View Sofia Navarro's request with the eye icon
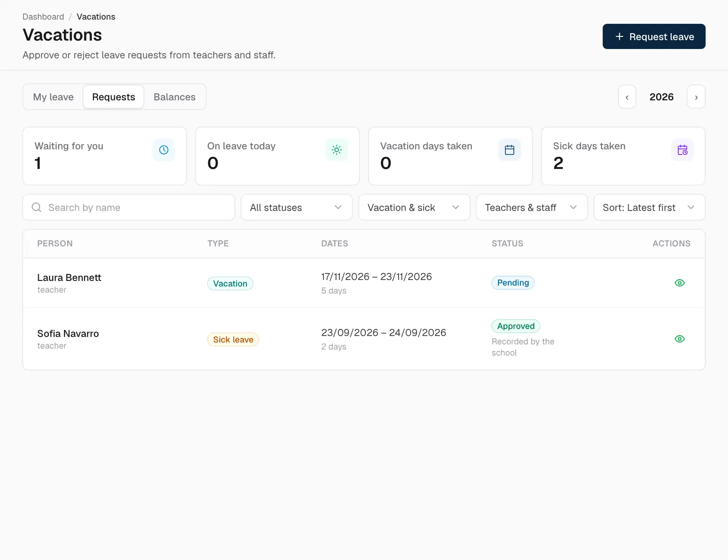Viewport: 728px width, 560px height. click(679, 339)
